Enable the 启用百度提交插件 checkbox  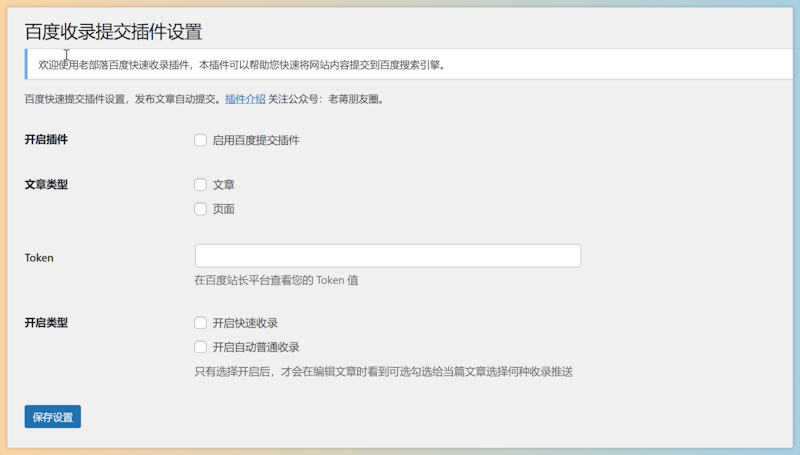[x=201, y=140]
